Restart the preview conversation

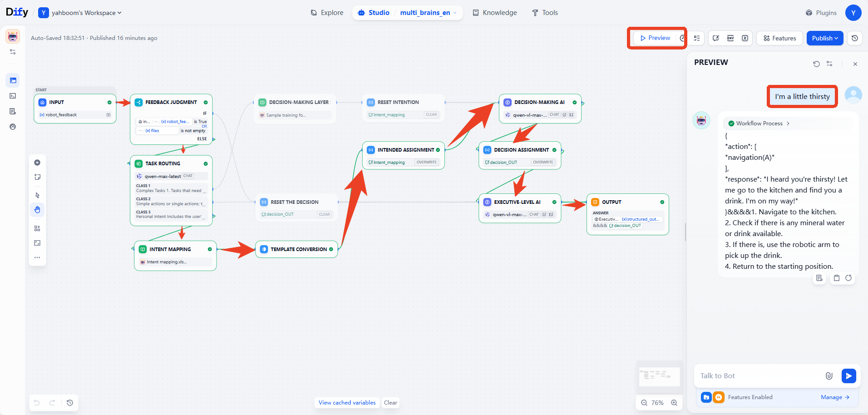click(816, 64)
